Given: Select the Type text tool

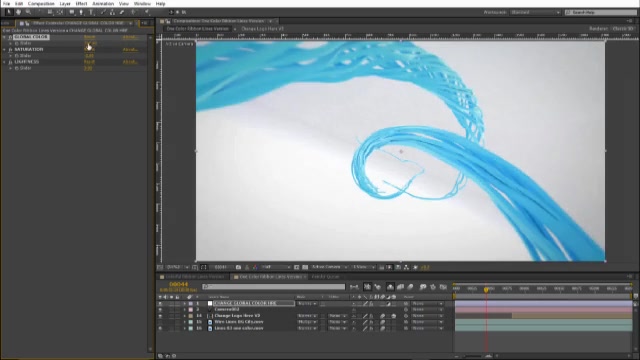Looking at the screenshot, I should pos(91,13).
